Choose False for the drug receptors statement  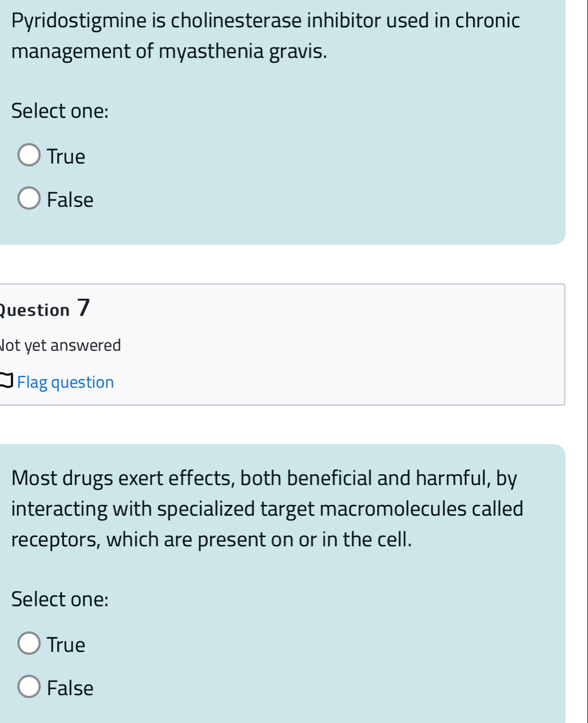coord(29,688)
